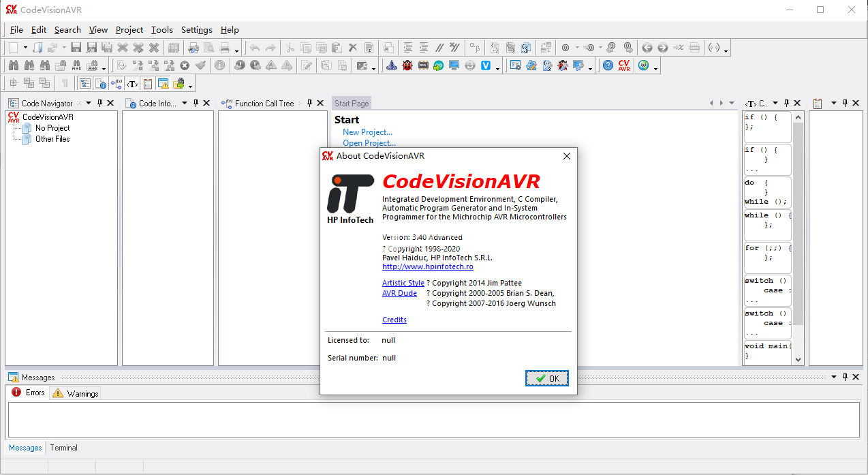868x475 pixels.
Task: Open the Settings menu
Action: (197, 30)
